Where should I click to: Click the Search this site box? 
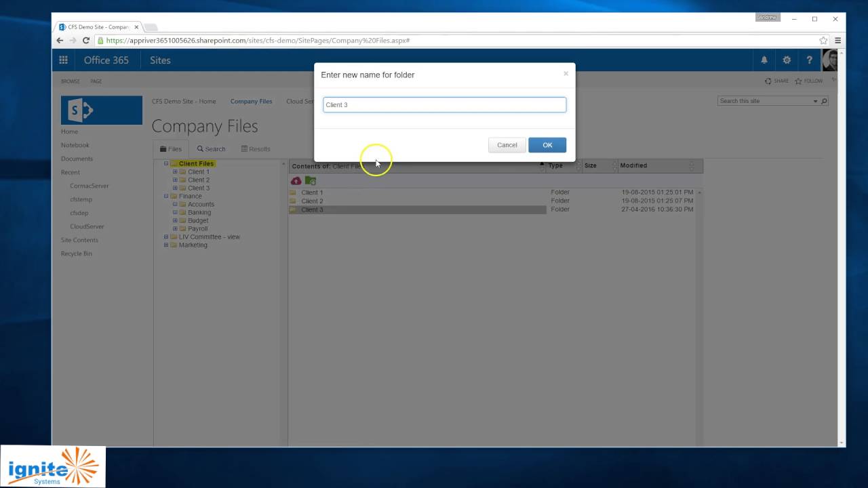(x=765, y=101)
